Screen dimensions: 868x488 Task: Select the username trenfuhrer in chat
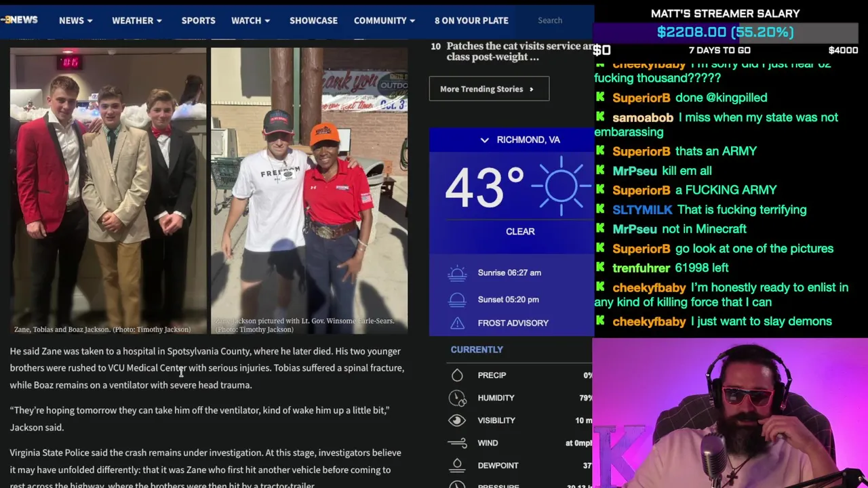[641, 268]
